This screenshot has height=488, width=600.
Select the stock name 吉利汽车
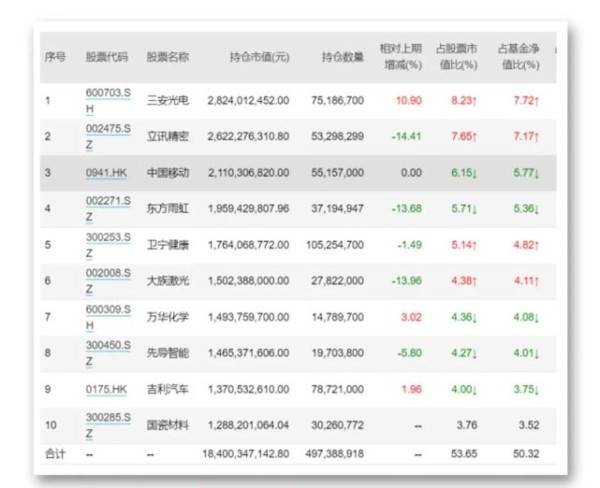pos(168,390)
